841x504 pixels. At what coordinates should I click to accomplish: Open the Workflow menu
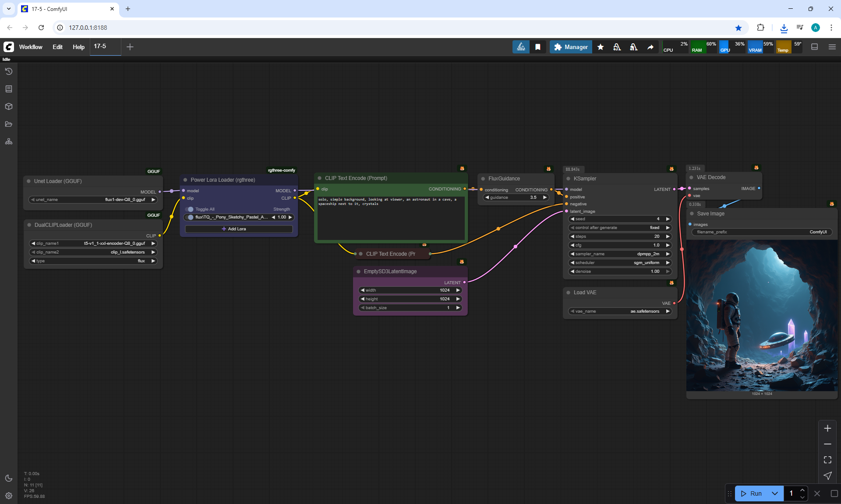tap(31, 47)
